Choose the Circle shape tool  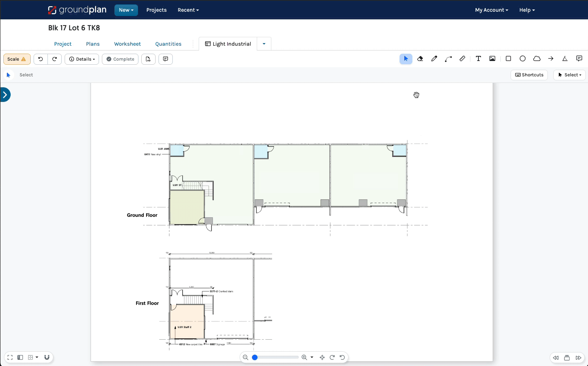(x=523, y=59)
